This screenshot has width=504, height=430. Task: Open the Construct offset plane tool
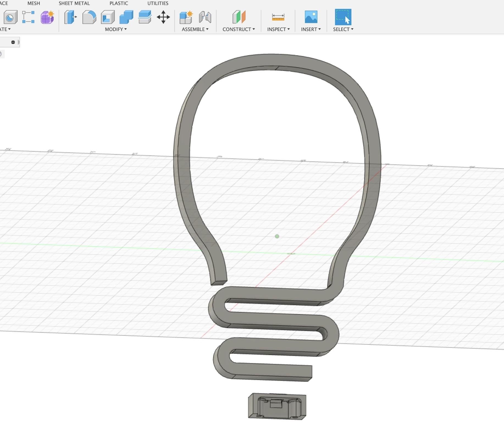[x=238, y=17]
